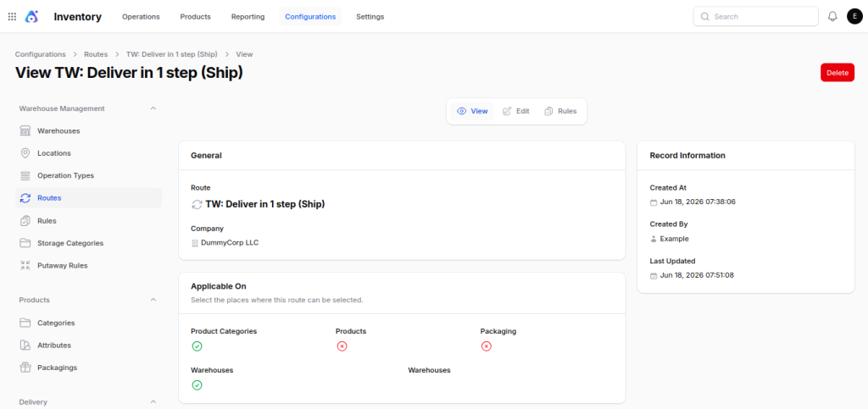Viewport: 868px width, 409px height.
Task: Click the application logo next to Inventory
Action: tap(31, 17)
